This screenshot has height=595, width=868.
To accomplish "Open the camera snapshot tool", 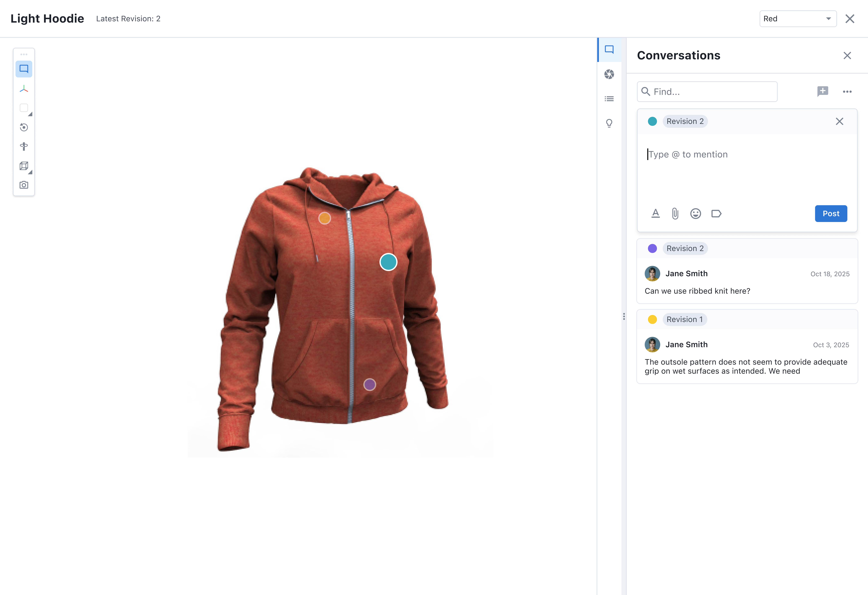I will (x=24, y=185).
